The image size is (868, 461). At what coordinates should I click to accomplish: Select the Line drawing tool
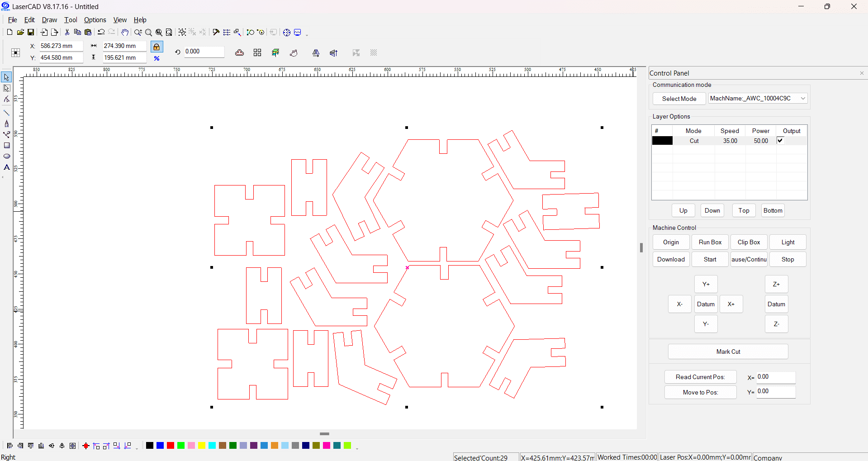click(6, 113)
